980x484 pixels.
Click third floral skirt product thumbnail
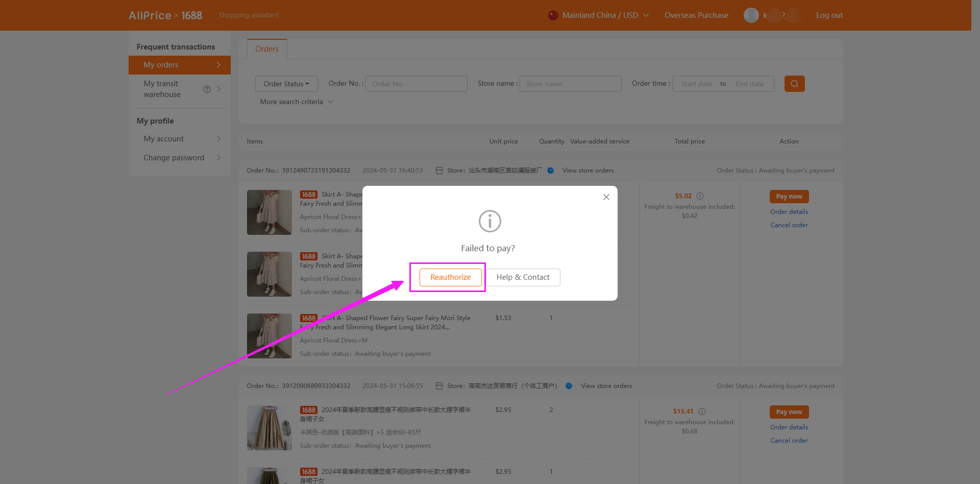click(x=269, y=336)
